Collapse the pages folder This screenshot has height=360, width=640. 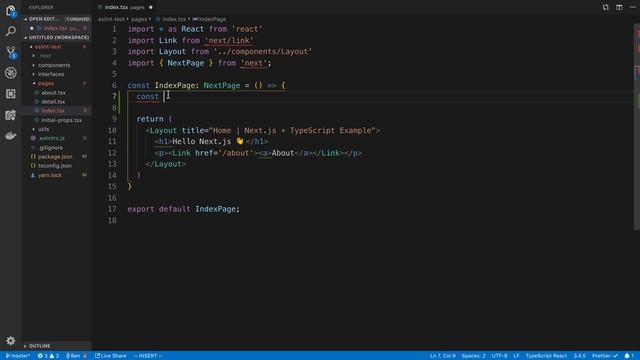point(56,83)
